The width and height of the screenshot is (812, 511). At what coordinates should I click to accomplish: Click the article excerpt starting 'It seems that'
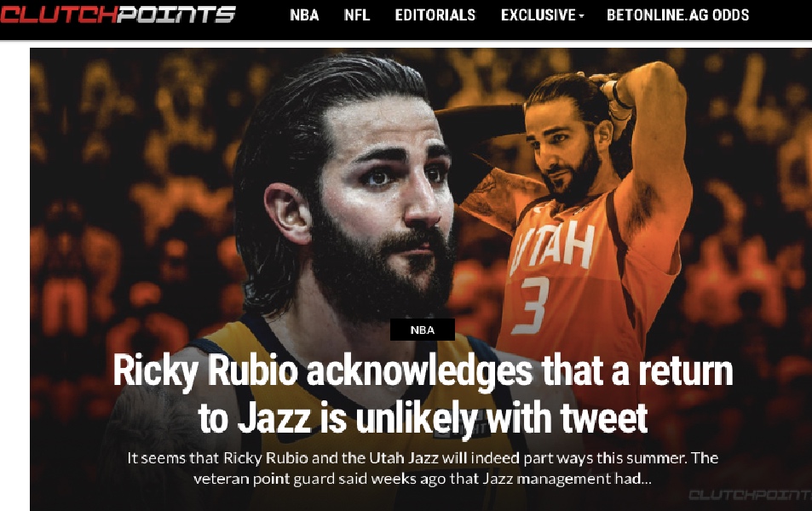(x=423, y=468)
